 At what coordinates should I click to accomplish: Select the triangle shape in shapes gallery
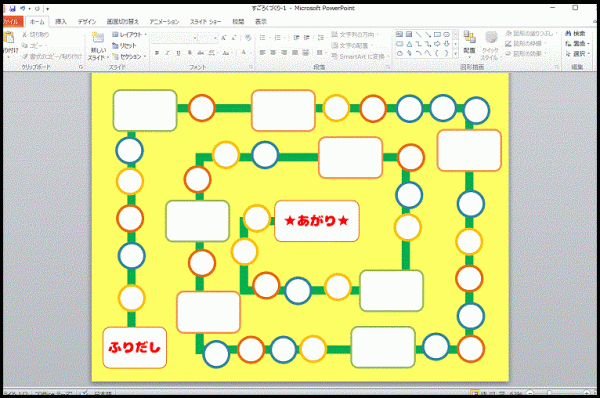coord(409,44)
